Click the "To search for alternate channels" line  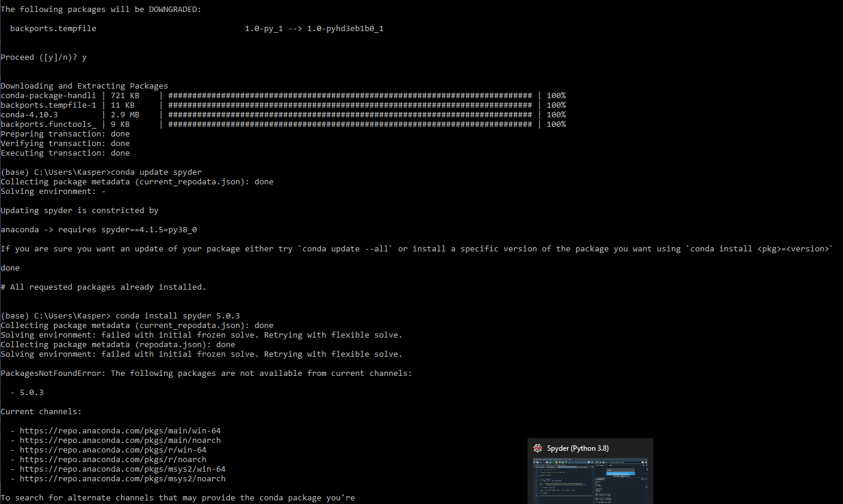click(x=178, y=498)
